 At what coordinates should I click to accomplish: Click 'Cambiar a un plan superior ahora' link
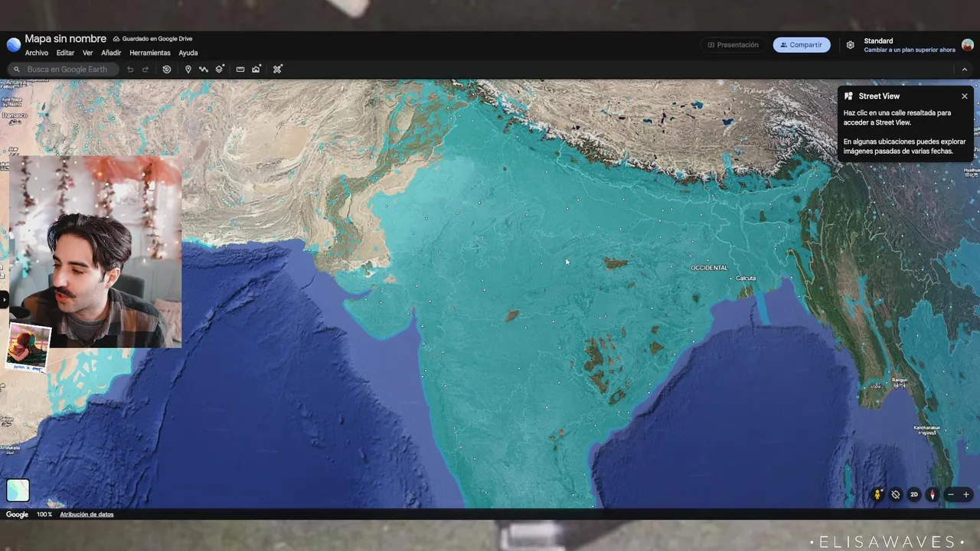910,50
